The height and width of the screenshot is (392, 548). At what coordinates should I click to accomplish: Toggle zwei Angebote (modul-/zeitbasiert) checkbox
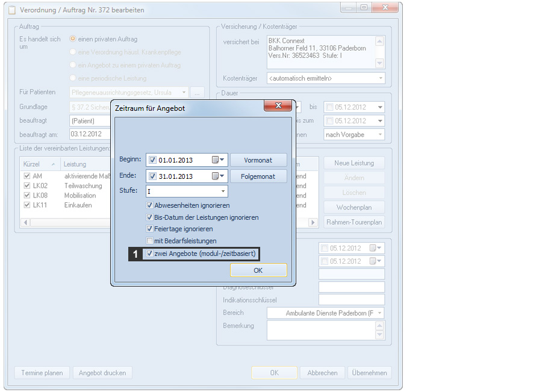coord(149,254)
